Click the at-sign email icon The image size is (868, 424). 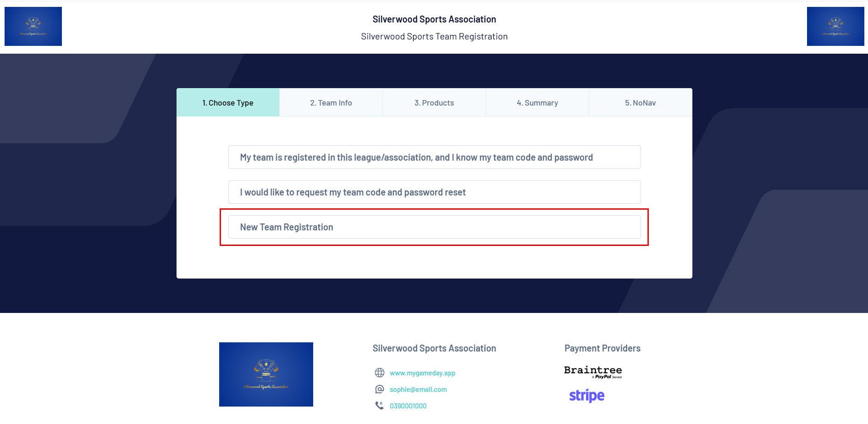(380, 389)
